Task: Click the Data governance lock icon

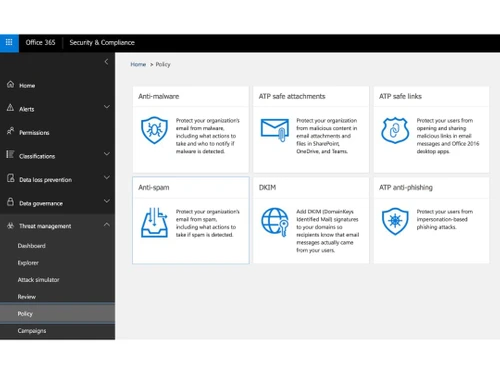Action: pyautogui.click(x=11, y=202)
